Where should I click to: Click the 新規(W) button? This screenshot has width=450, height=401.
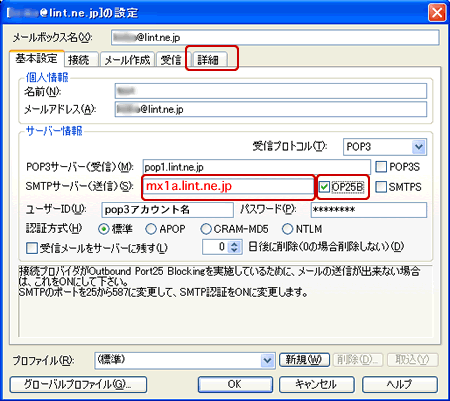pos(304,360)
